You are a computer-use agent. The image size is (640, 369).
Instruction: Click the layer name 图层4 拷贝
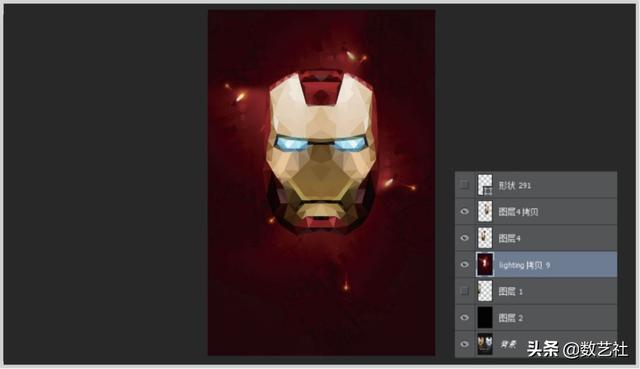coord(518,212)
